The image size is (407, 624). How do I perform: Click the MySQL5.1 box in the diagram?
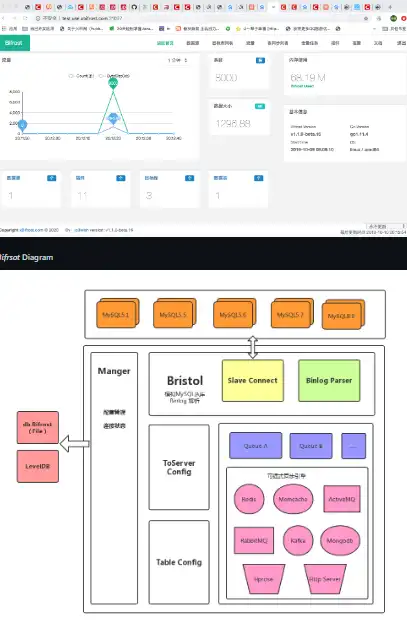[117, 313]
